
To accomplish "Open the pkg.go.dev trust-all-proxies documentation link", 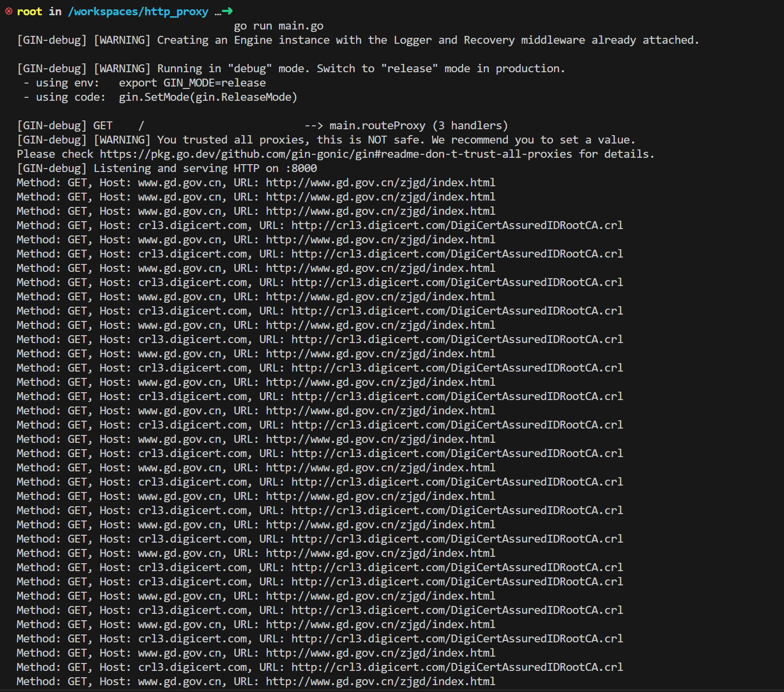I will click(336, 154).
